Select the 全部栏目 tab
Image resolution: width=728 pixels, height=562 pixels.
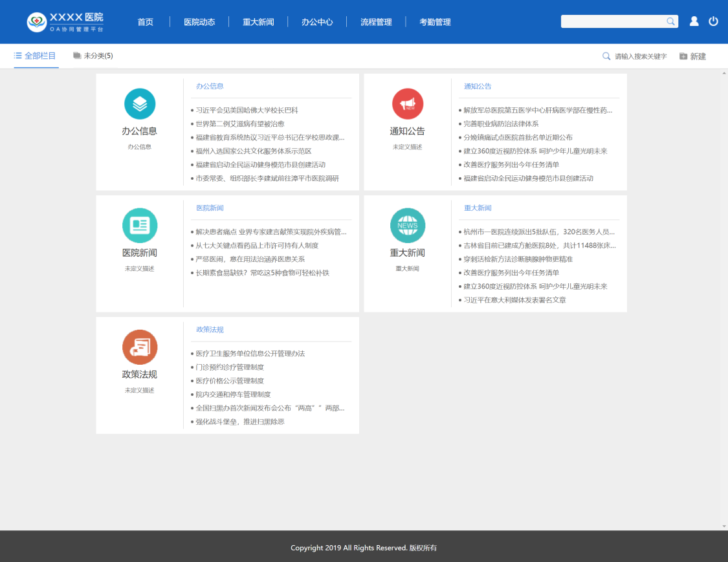pyautogui.click(x=36, y=56)
